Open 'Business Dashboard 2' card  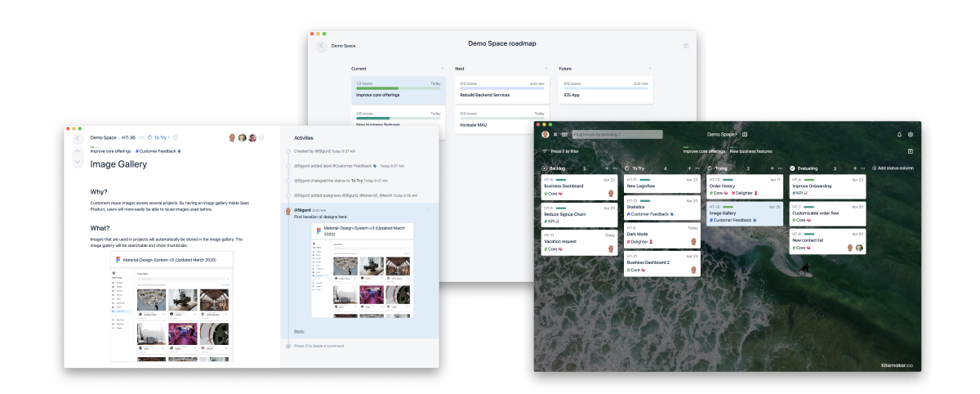(661, 263)
